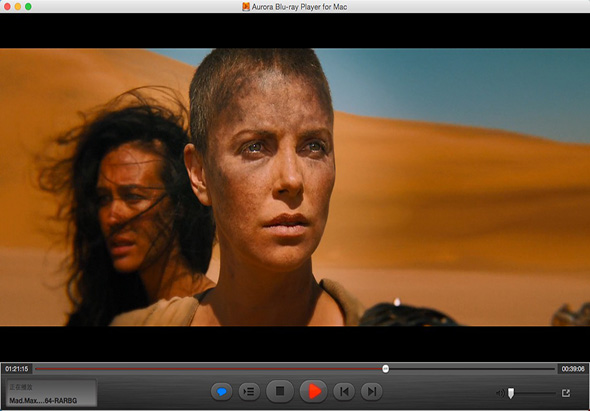590x411 pixels.
Task: Enter full screen with the green button
Action: tap(28, 7)
